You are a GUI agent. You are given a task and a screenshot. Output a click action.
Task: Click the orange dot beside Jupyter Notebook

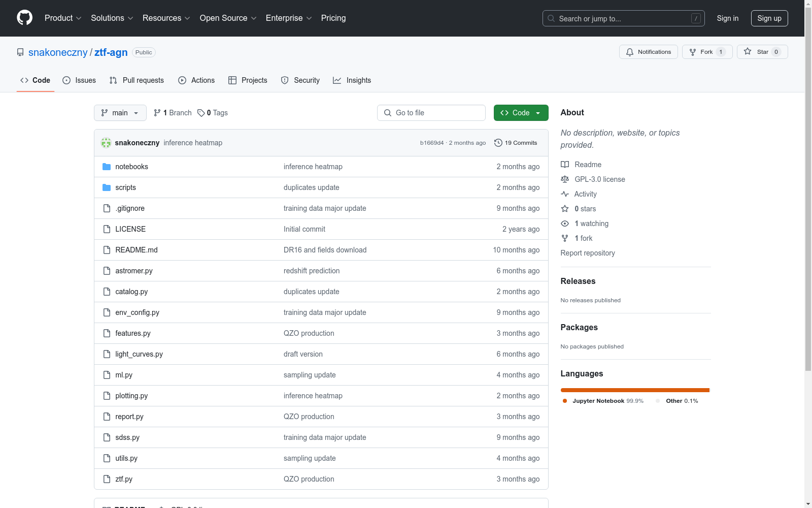(565, 401)
